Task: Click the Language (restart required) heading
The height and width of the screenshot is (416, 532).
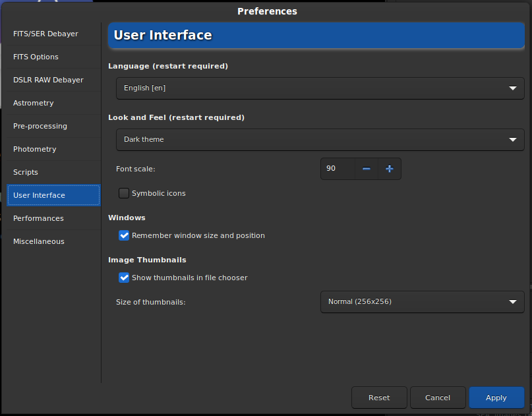Action: pos(168,66)
